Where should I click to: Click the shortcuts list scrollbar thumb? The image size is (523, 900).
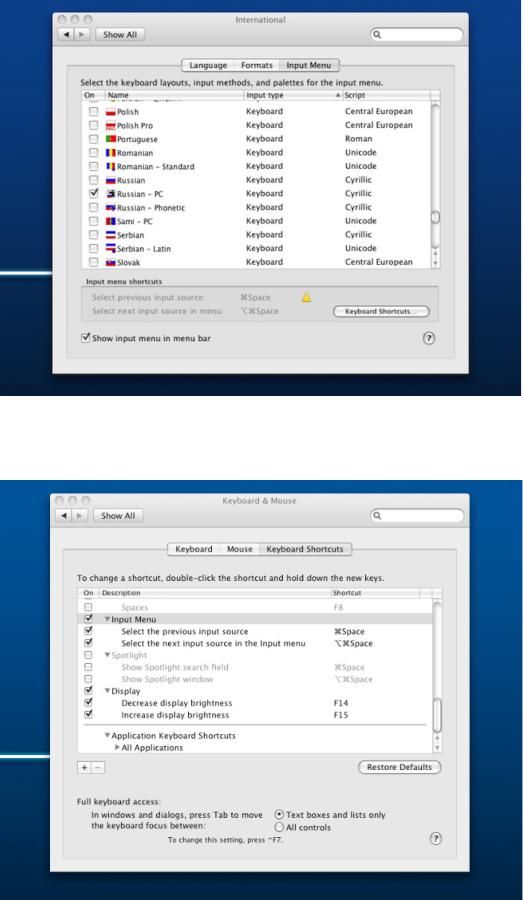pyautogui.click(x=437, y=715)
